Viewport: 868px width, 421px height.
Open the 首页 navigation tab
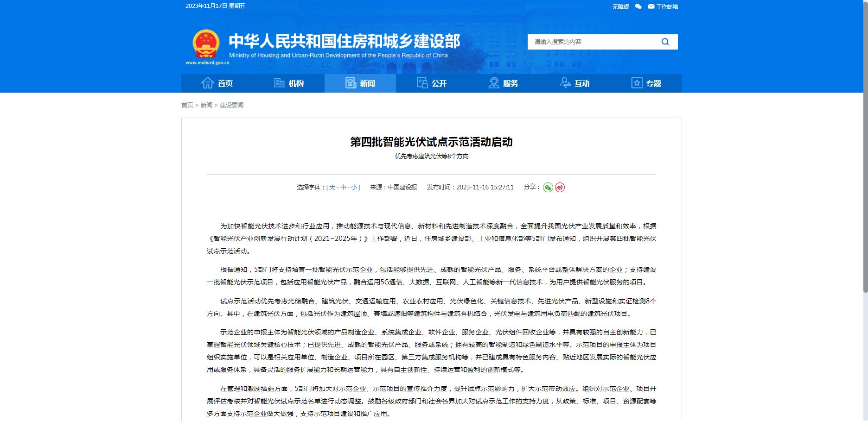pos(217,83)
